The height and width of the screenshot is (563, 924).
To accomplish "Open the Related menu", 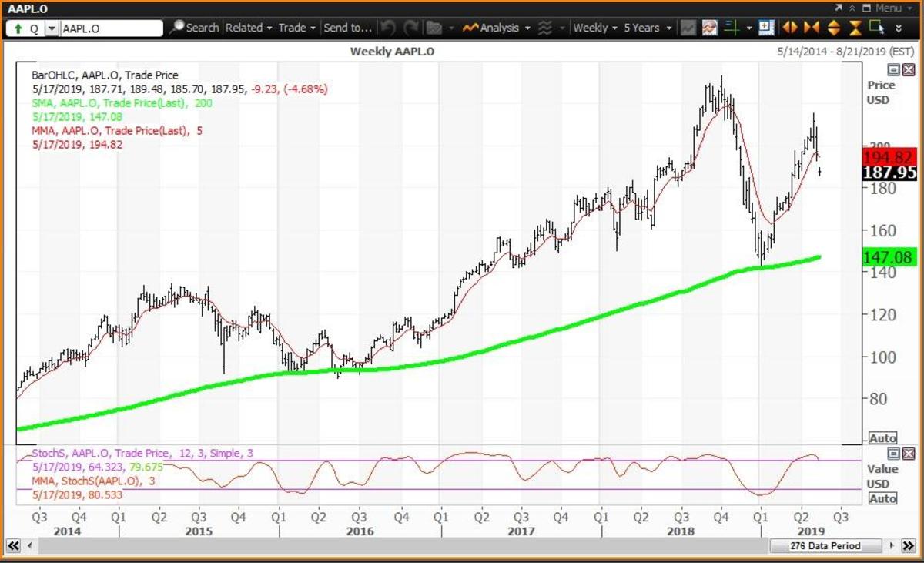I will click(x=249, y=28).
